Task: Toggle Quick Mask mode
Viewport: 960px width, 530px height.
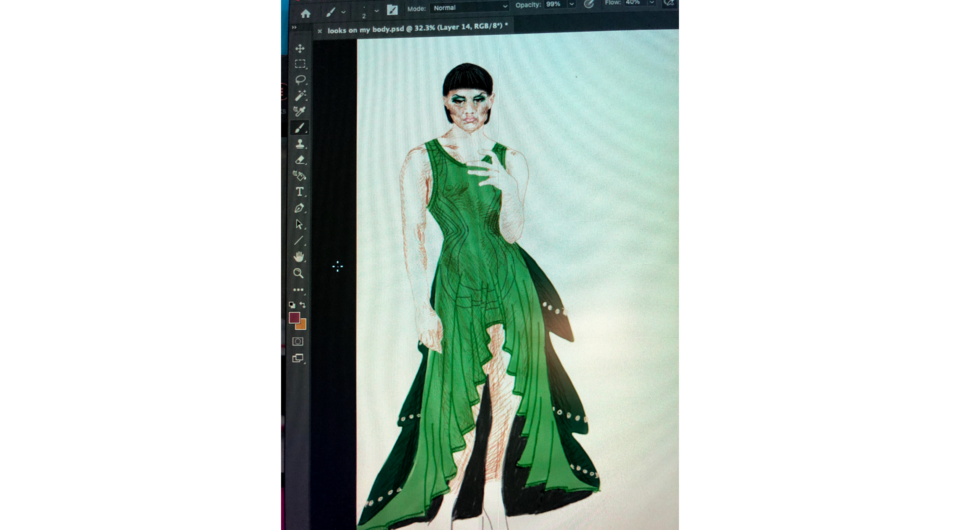Action: (298, 341)
